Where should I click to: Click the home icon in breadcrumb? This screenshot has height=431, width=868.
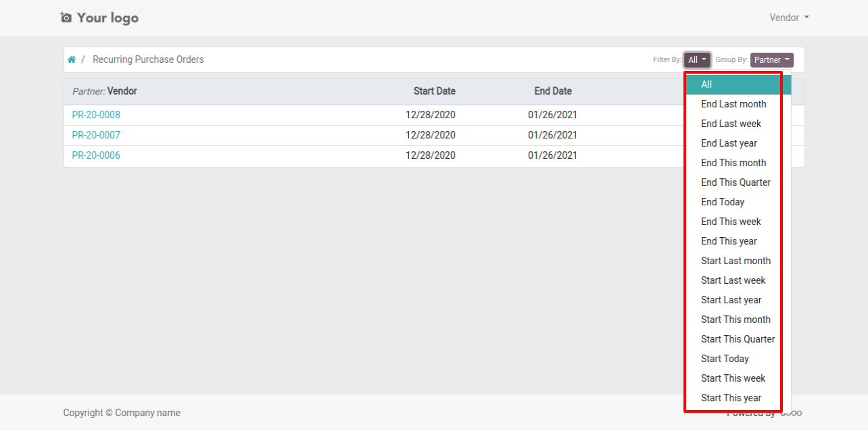click(72, 59)
